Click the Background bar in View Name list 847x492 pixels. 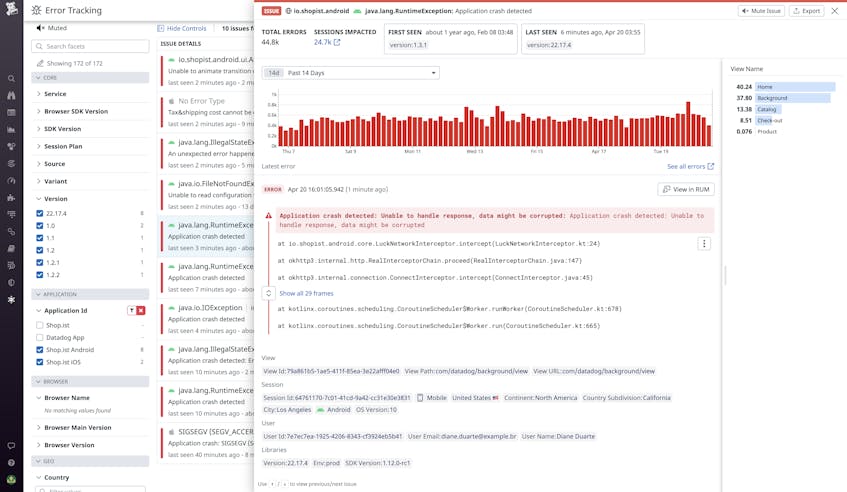coord(792,98)
